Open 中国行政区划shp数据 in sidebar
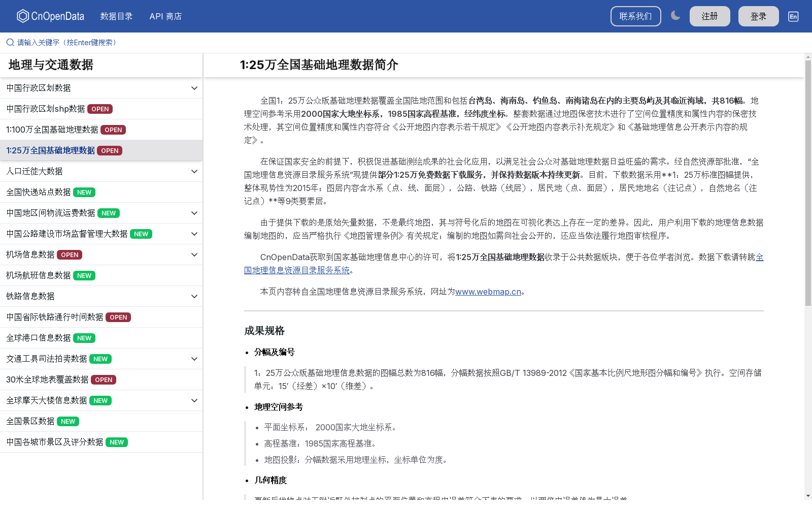This screenshot has width=812, height=508. 101,109
